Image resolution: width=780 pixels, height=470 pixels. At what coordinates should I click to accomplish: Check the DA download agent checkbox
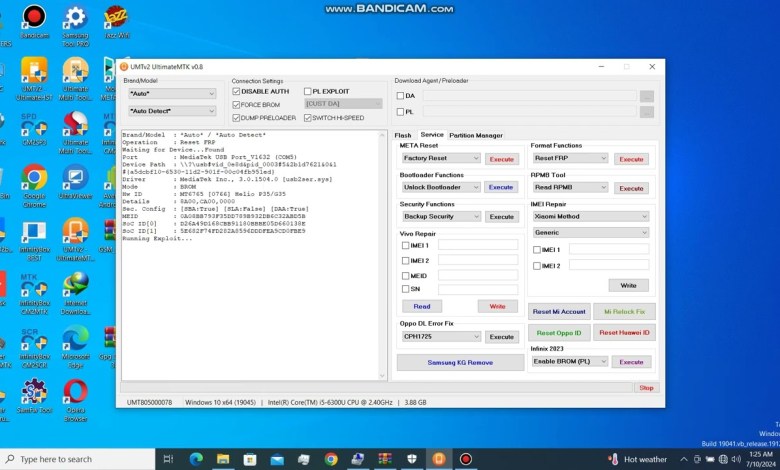click(400, 96)
